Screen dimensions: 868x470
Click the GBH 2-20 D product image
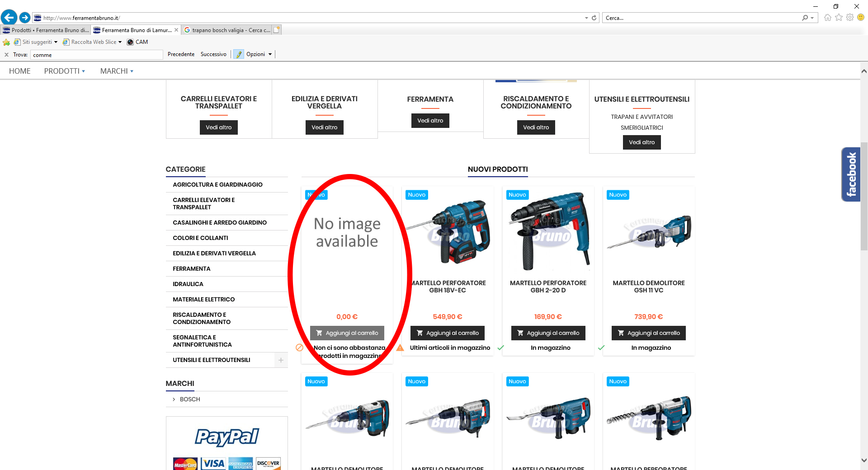click(x=548, y=231)
